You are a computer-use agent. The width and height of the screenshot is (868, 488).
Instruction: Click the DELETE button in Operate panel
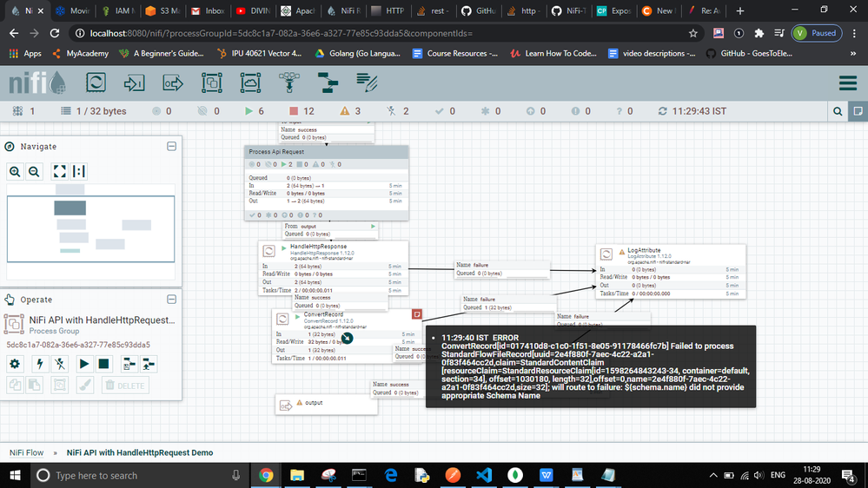(125, 385)
